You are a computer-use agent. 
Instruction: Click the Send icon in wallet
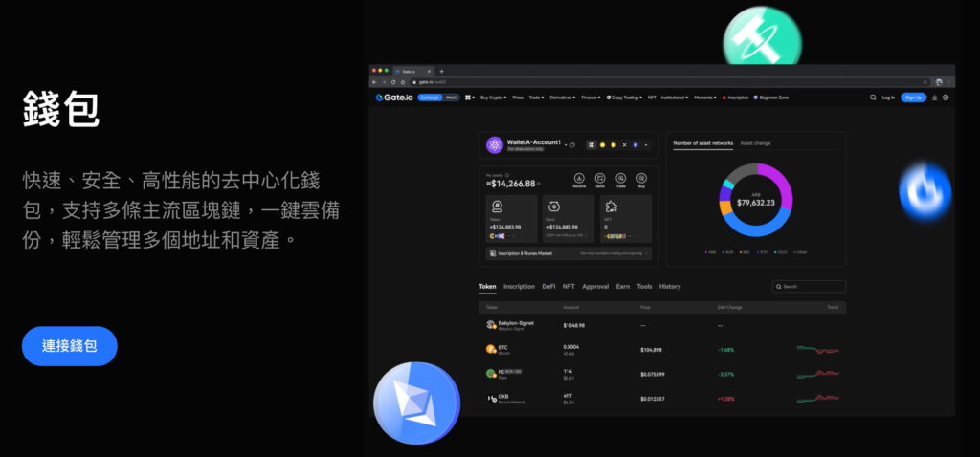click(600, 179)
